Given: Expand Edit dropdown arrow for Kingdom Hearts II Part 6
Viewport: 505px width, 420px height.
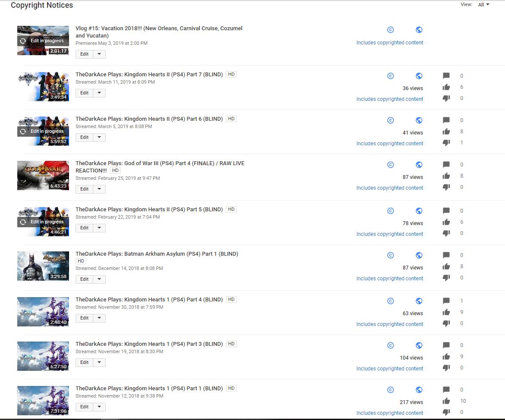Looking at the screenshot, I should (99, 138).
